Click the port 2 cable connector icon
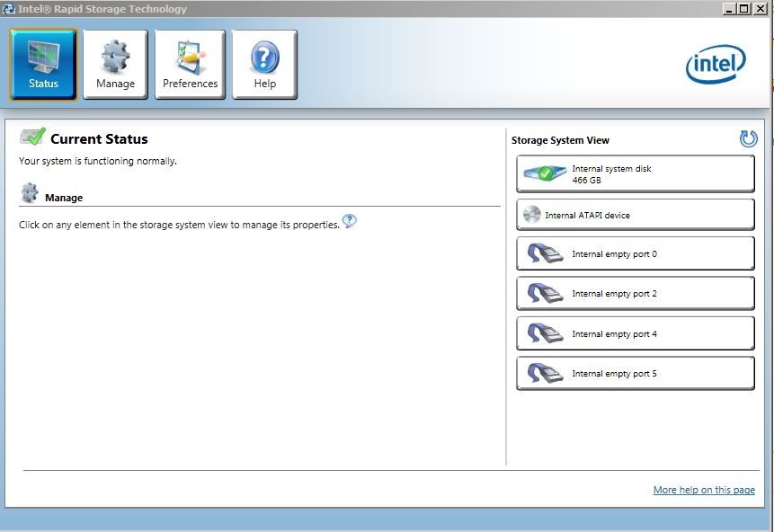Viewport: 774px width, 532px height. (x=545, y=293)
